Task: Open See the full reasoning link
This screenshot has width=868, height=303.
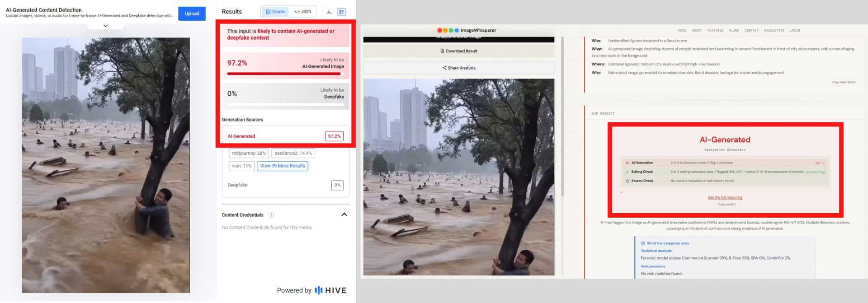Action: [725, 198]
